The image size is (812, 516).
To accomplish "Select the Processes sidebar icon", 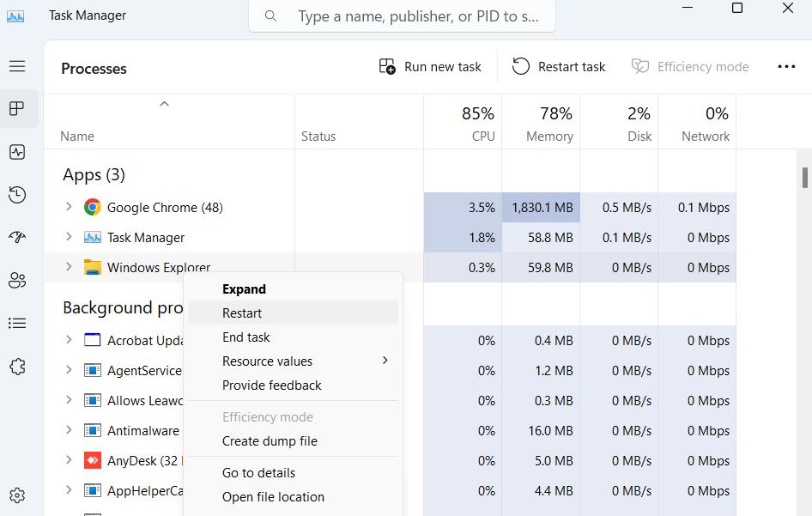I will [17, 108].
